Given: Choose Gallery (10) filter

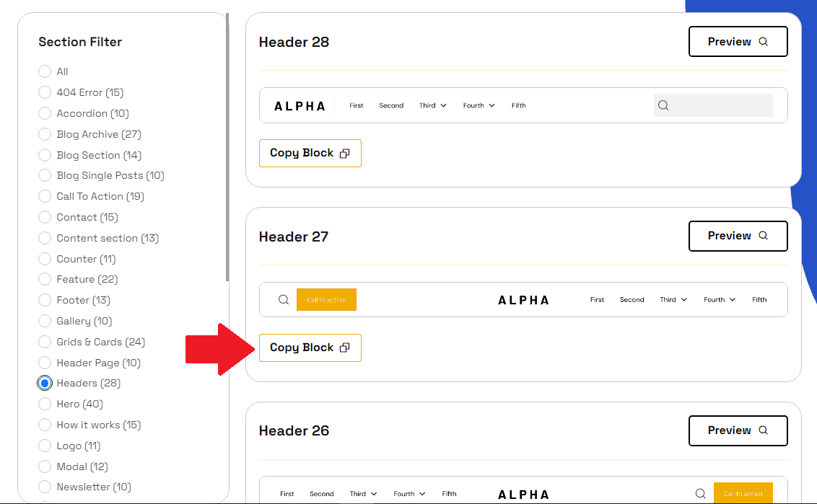Looking at the screenshot, I should tap(45, 321).
